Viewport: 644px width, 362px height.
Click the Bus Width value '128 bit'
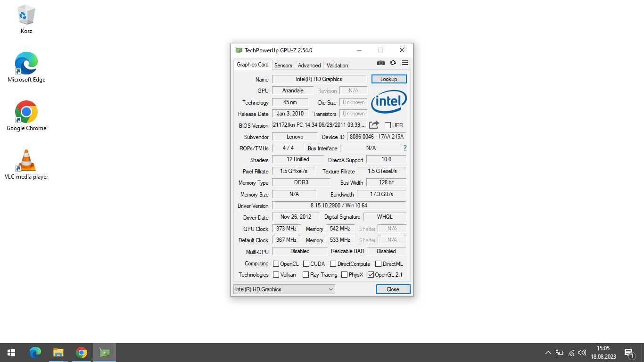coord(386,182)
